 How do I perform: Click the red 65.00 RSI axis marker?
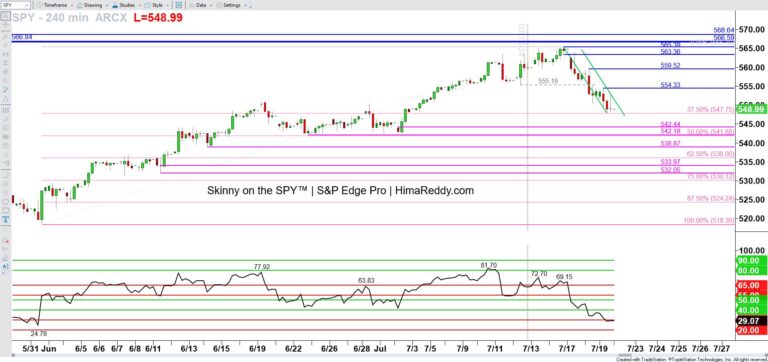point(752,285)
